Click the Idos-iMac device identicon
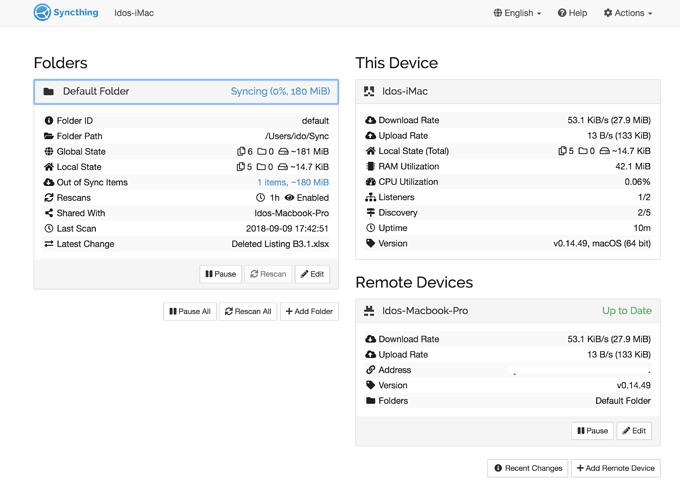680x500 pixels. coord(369,92)
